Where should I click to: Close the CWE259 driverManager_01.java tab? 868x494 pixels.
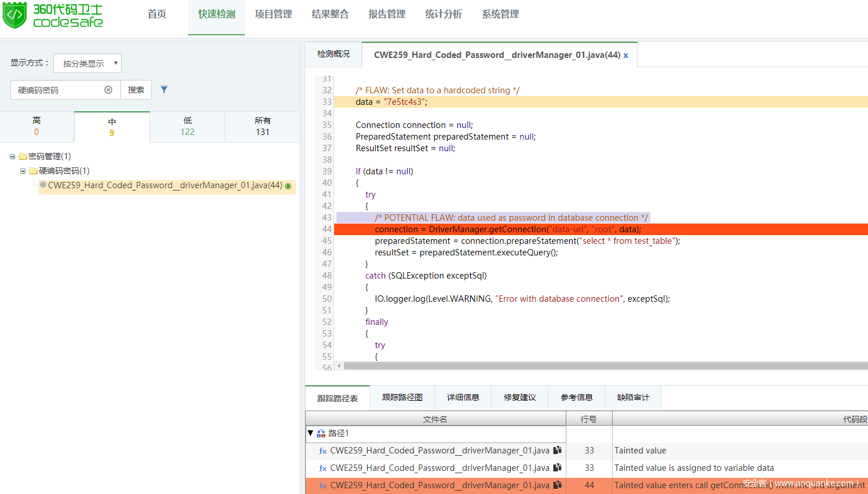point(626,56)
